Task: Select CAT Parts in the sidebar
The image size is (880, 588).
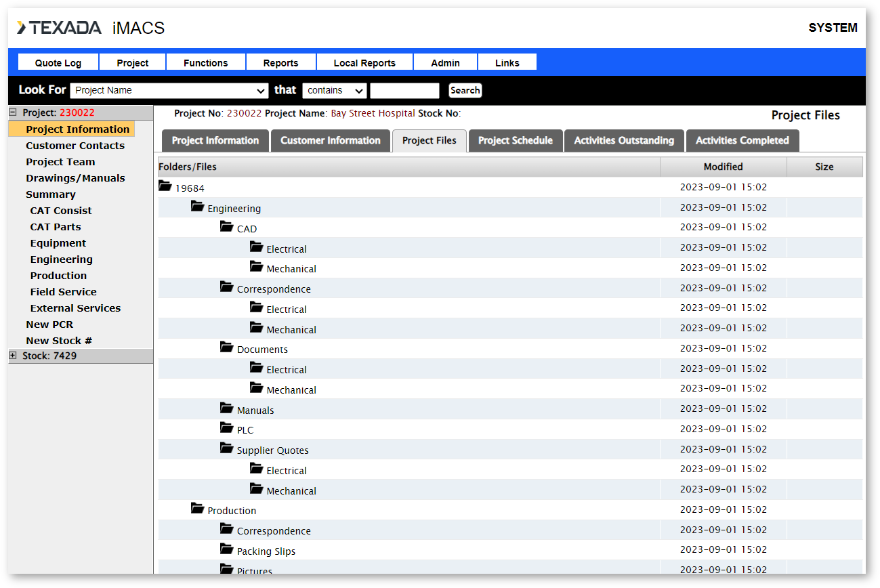Action: pos(56,227)
